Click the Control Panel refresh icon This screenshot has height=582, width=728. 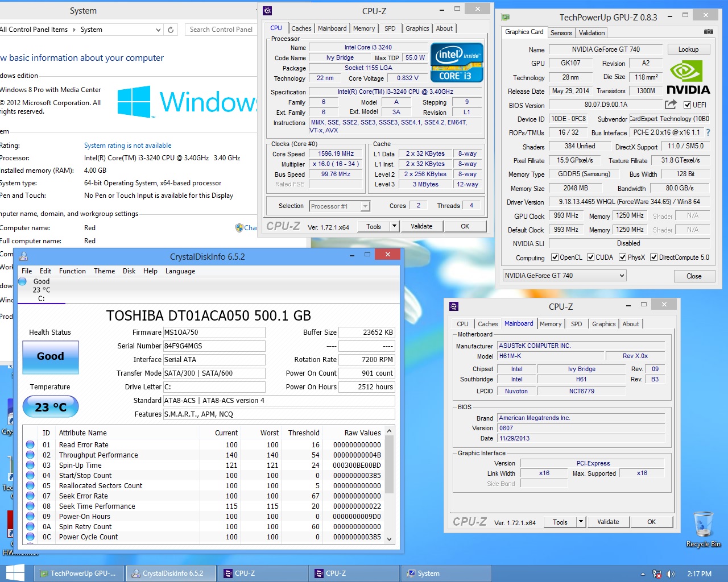point(171,30)
